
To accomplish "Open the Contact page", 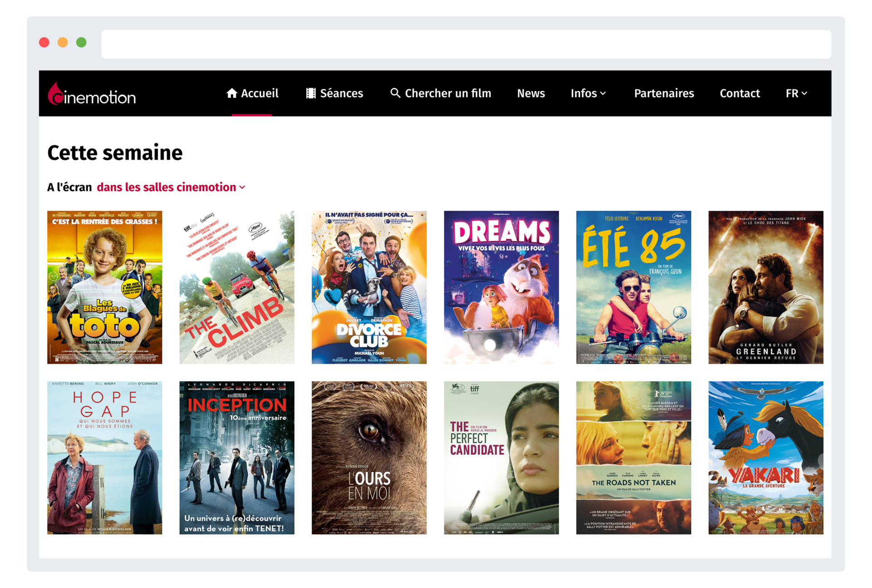I will click(x=740, y=93).
